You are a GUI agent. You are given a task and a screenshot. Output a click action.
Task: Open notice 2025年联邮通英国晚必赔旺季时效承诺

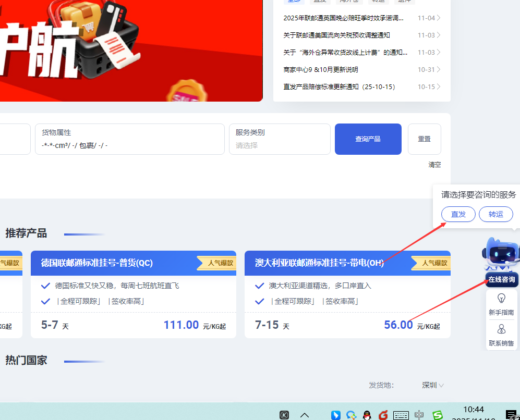click(343, 18)
